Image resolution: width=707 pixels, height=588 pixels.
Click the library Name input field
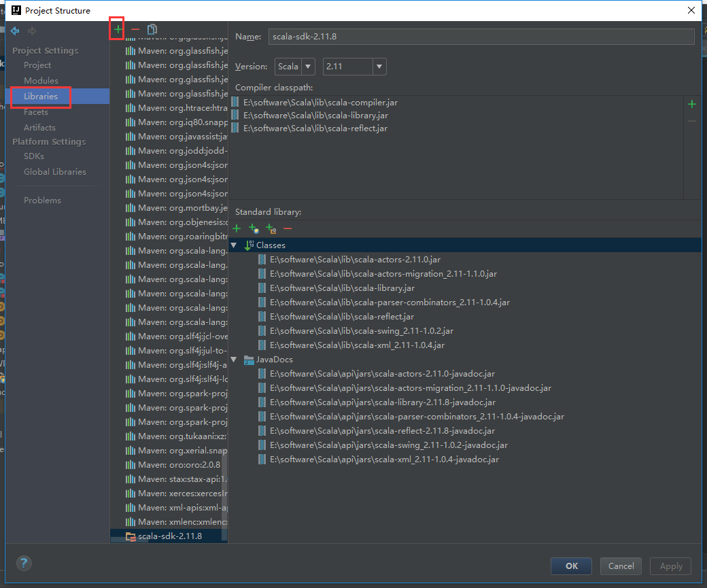tap(481, 37)
